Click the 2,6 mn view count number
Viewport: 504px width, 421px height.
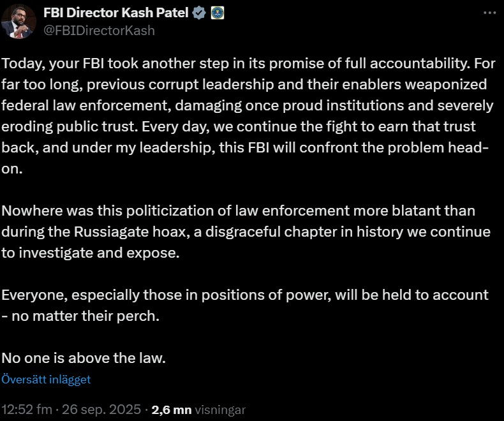(x=172, y=410)
